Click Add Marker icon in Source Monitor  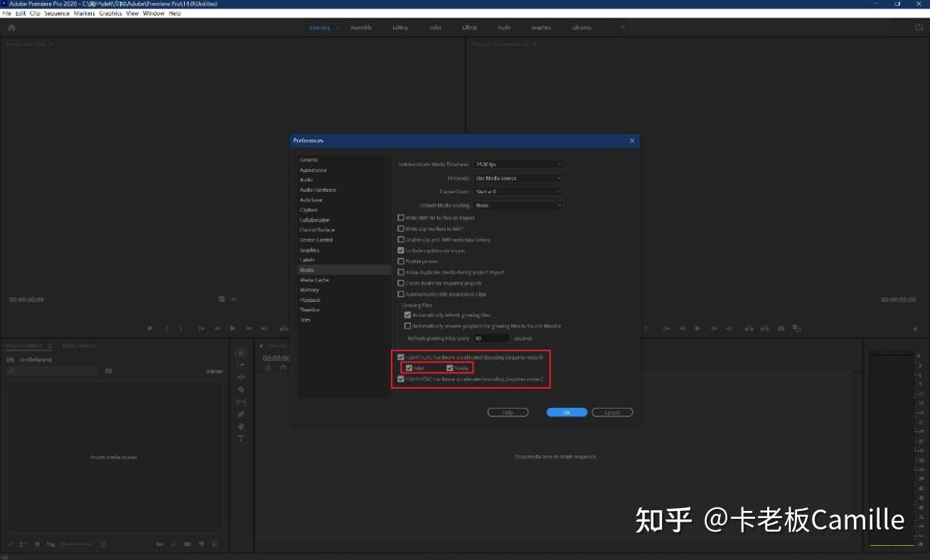pos(149,328)
